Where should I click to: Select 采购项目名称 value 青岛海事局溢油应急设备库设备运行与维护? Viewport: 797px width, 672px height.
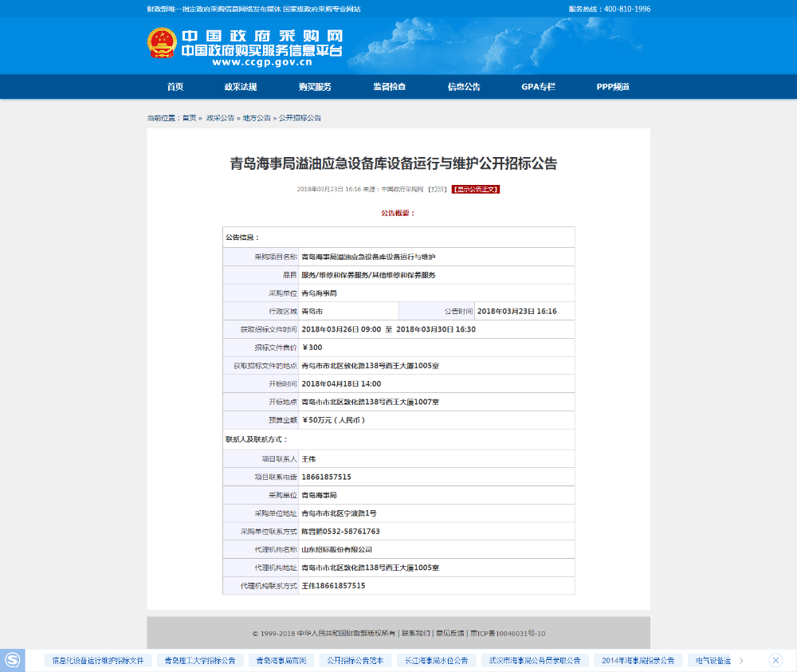pyautogui.click(x=368, y=257)
